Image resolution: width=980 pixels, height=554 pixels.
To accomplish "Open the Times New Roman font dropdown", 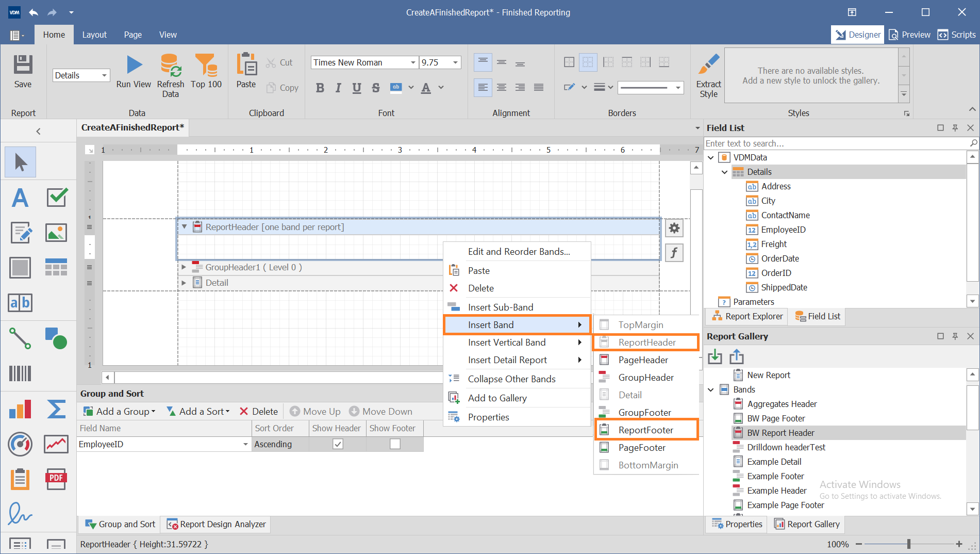I will pyautogui.click(x=412, y=62).
